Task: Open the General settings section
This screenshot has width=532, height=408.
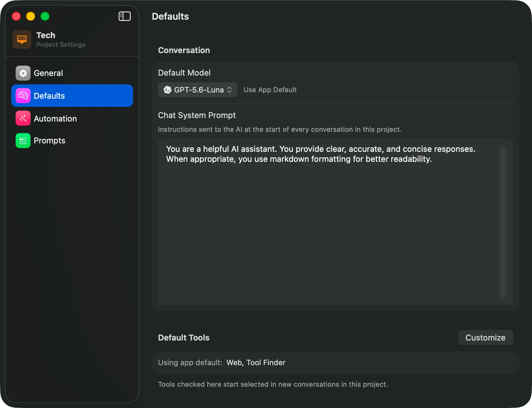Action: pos(72,73)
